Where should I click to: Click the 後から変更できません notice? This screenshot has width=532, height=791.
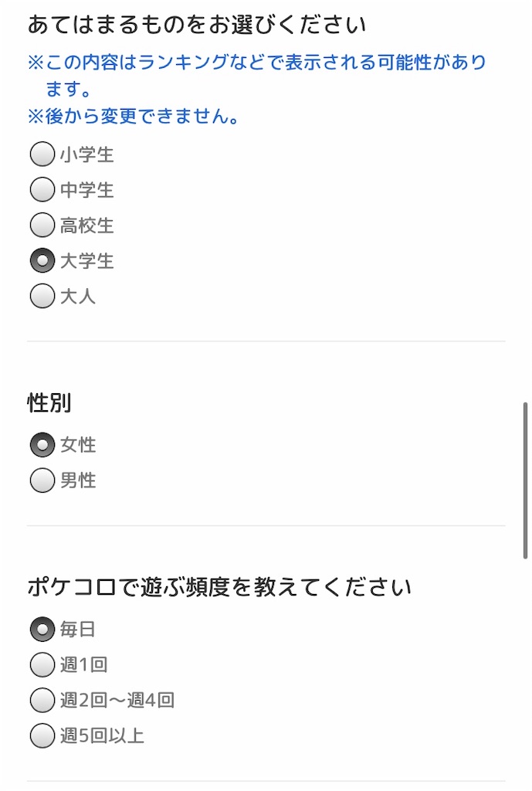point(133,117)
